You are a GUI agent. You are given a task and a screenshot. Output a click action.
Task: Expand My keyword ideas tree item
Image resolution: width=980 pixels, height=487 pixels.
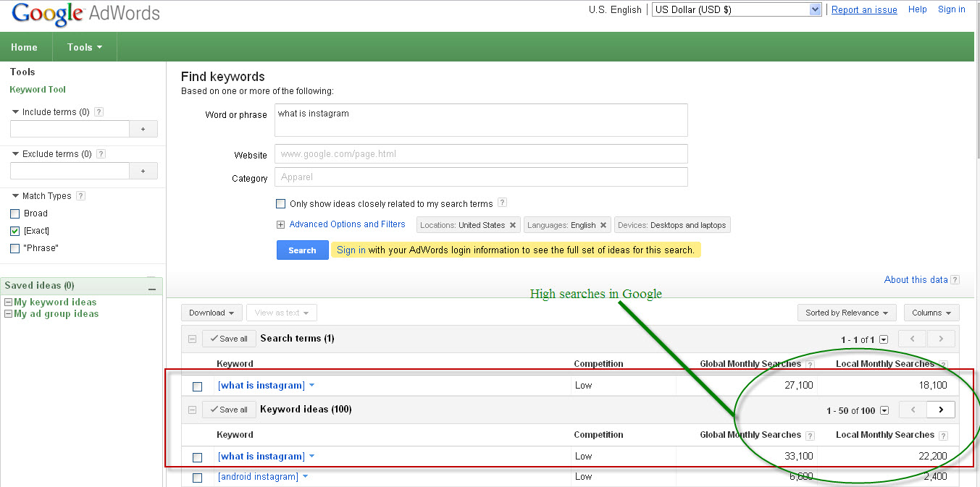8,302
